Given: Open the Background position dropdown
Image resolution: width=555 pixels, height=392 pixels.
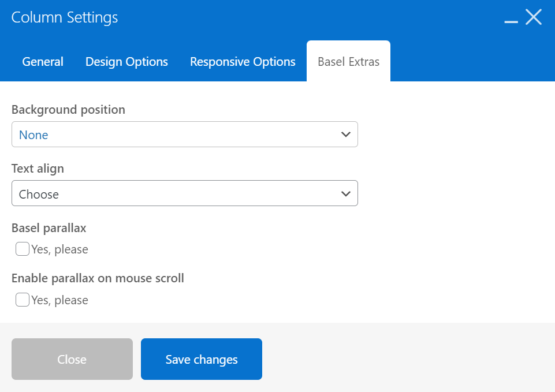Looking at the screenshot, I should (185, 134).
